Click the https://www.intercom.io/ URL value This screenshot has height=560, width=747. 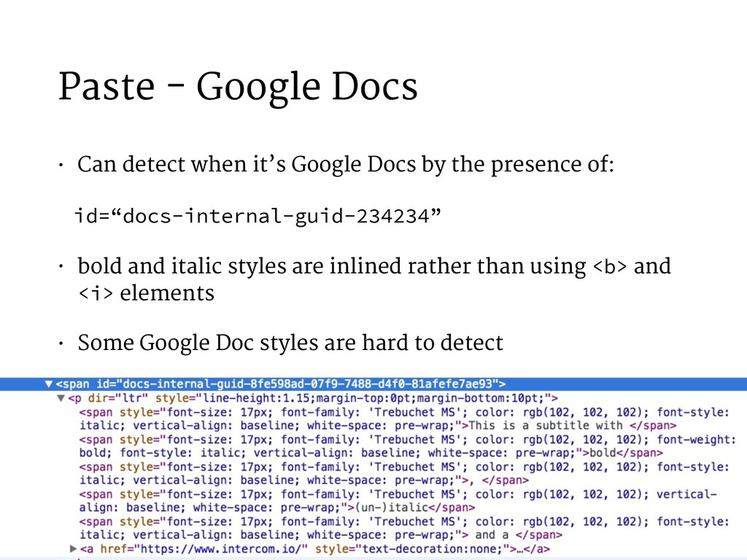coord(221,548)
